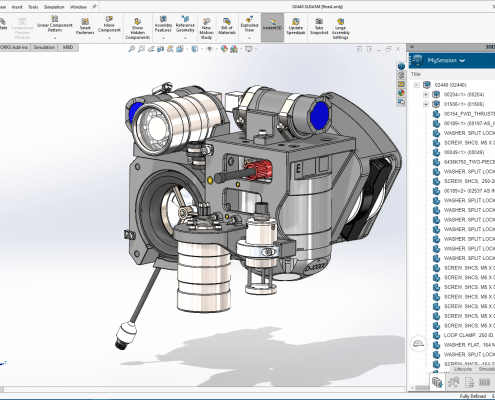Open the Linear Component Pattern dropdown arrow
495x400 pixels.
(x=55, y=38)
